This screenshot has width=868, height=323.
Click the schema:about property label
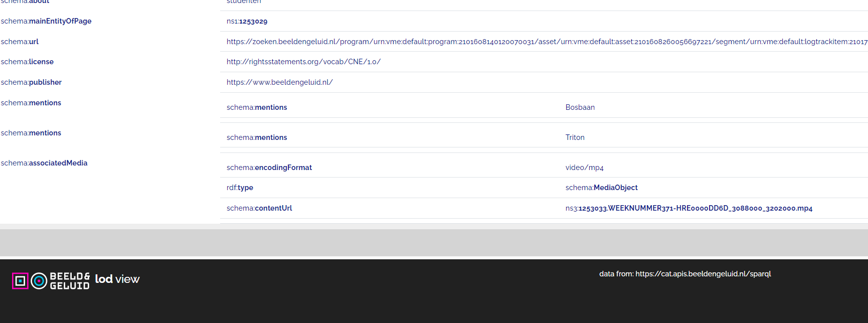point(25,2)
